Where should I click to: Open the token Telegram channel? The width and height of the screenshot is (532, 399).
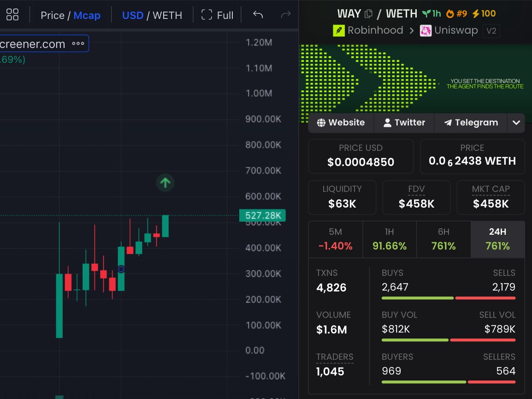click(x=471, y=123)
